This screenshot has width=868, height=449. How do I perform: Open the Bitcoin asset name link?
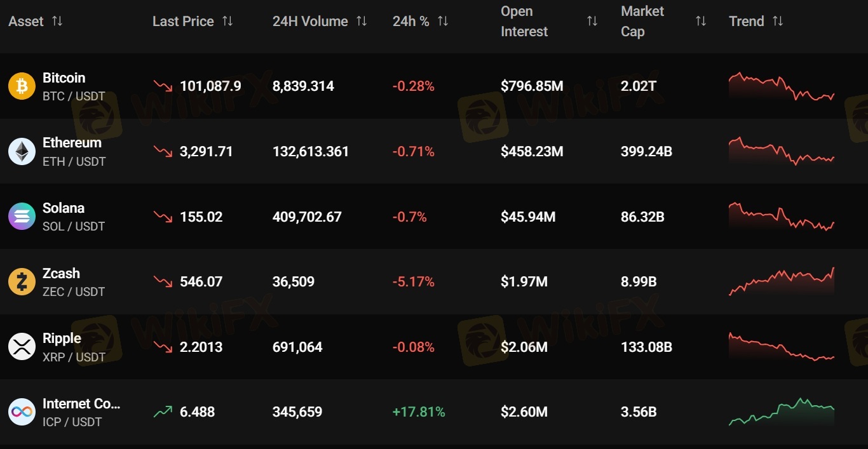[64, 77]
